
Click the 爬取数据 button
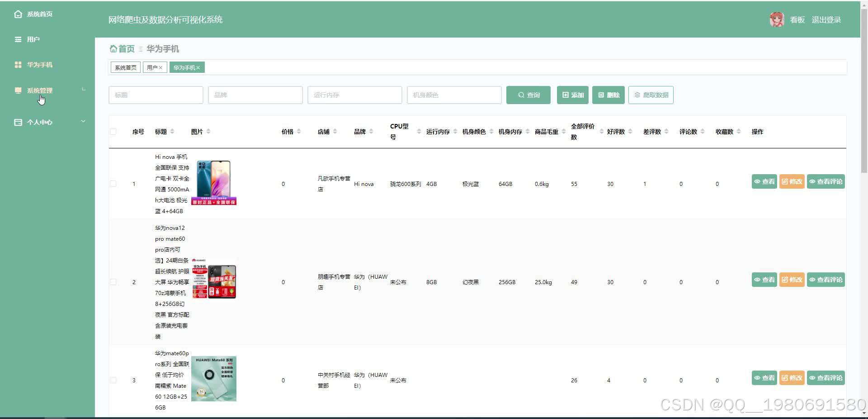pos(651,95)
